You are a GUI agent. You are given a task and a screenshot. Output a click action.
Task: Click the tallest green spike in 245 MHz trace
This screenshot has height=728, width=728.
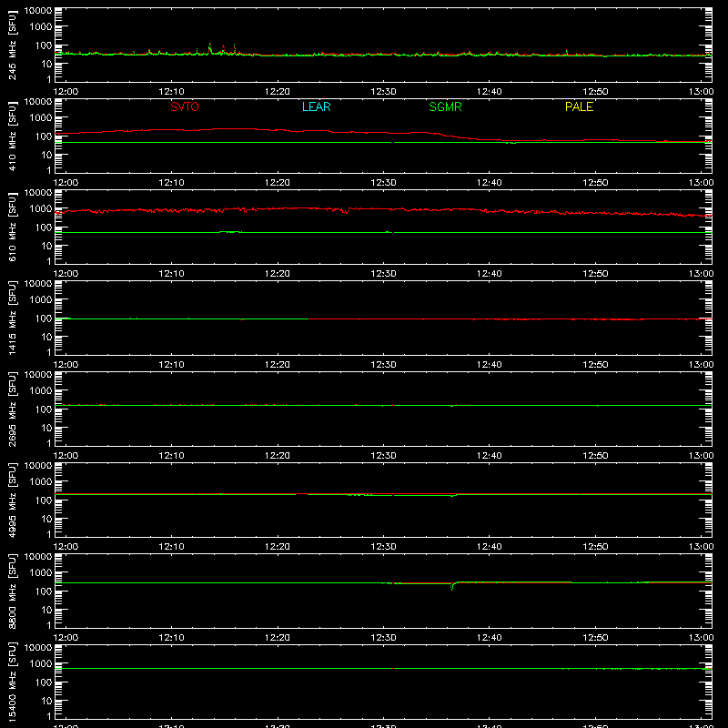pos(209,47)
